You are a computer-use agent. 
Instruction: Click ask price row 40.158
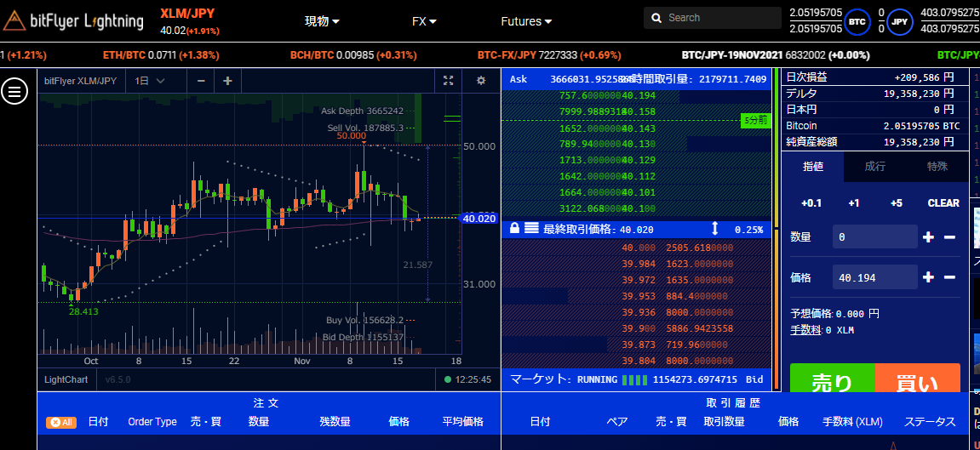(636, 111)
